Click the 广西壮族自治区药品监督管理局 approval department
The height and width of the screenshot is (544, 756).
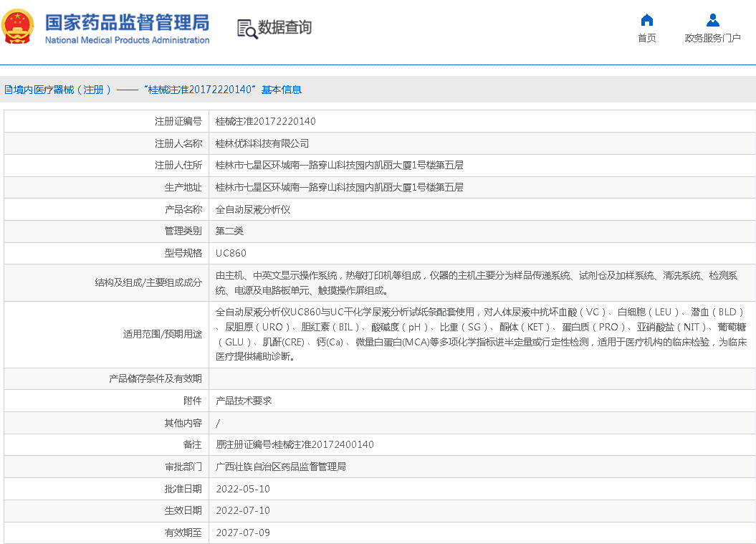tap(281, 467)
